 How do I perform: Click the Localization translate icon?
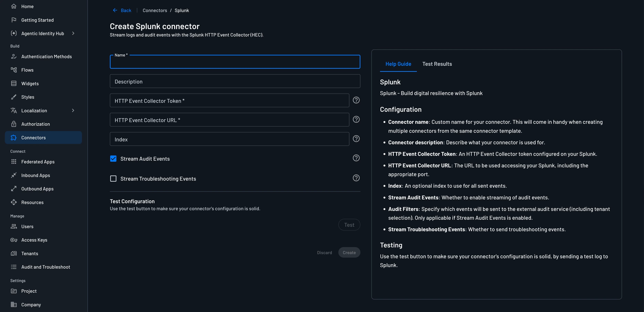pyautogui.click(x=14, y=111)
